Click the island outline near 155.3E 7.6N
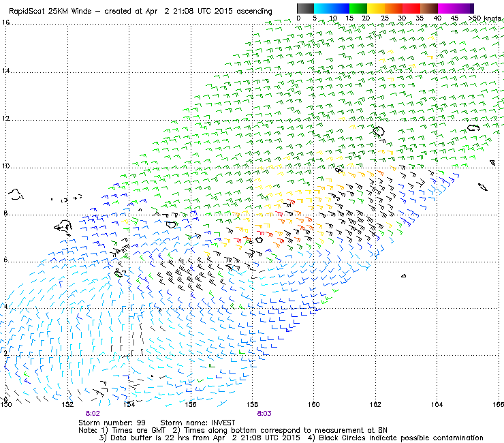The height and width of the screenshot is (443, 504). 171,224
